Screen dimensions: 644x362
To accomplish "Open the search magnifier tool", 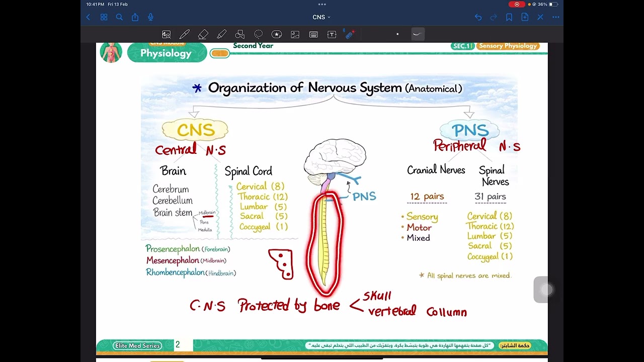I will click(119, 17).
